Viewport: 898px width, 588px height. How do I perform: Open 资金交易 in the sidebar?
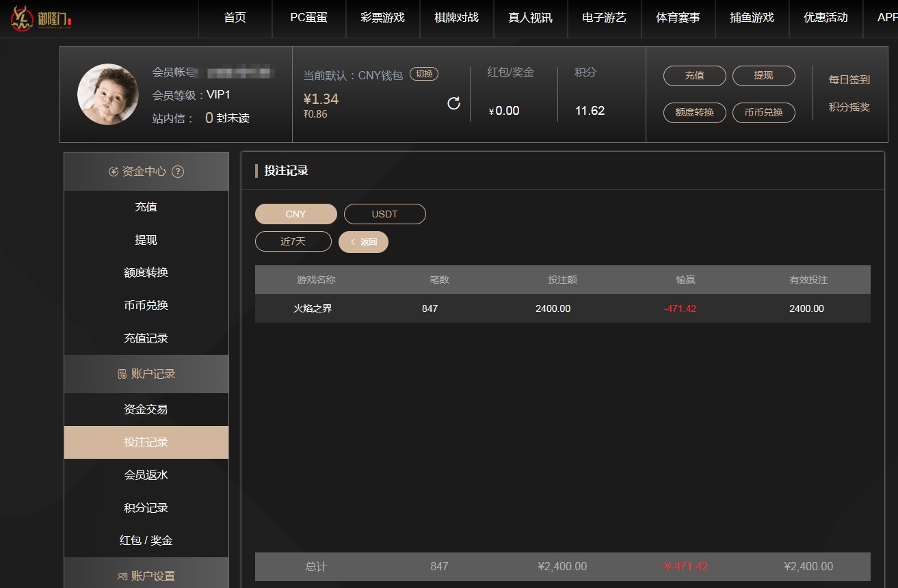[x=146, y=409]
